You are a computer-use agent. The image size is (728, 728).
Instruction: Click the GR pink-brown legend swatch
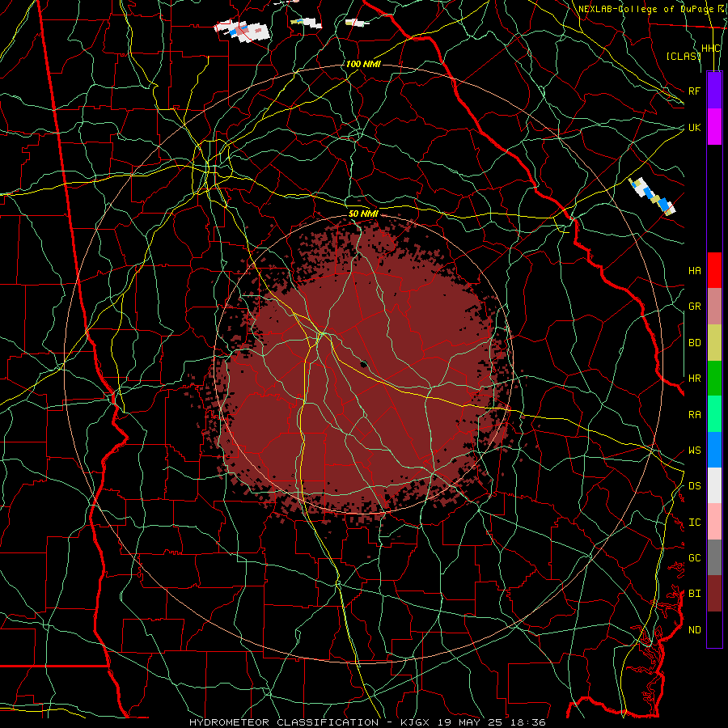714,307
